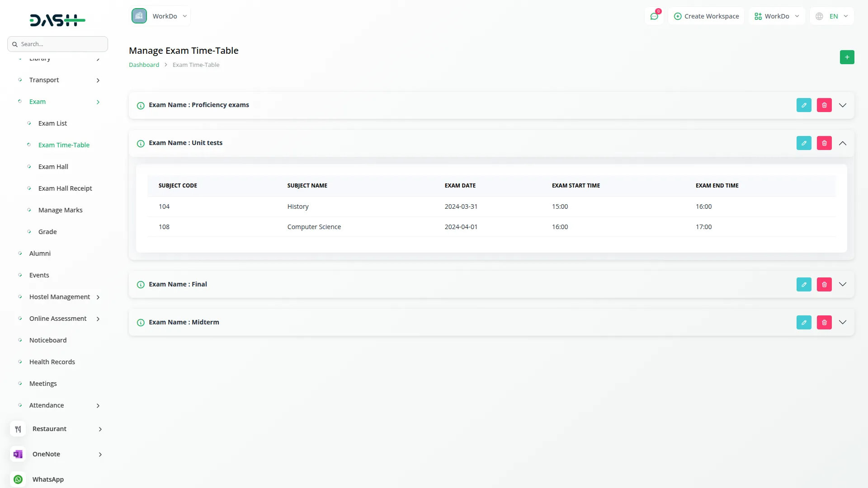Screen dimensions: 868x488
Task: Expand the Hostel Management section
Action: (60, 297)
